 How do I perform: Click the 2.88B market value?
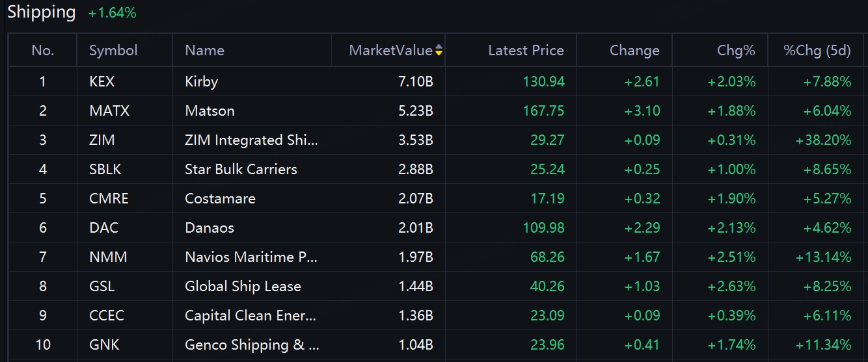pos(416,169)
